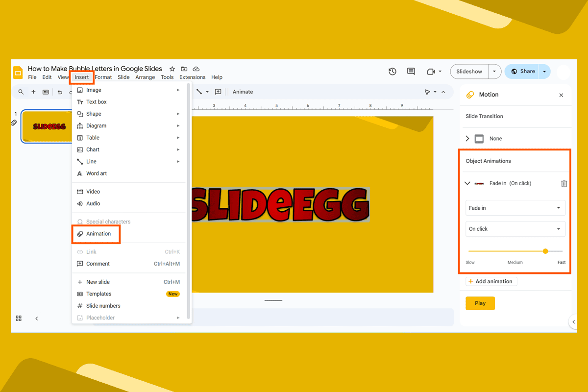Open the Zoom/search tool in the toolbar

(21, 92)
